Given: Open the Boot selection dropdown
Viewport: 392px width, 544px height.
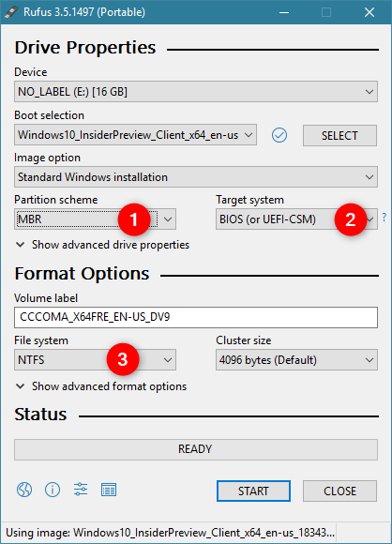Looking at the screenshot, I should (135, 135).
